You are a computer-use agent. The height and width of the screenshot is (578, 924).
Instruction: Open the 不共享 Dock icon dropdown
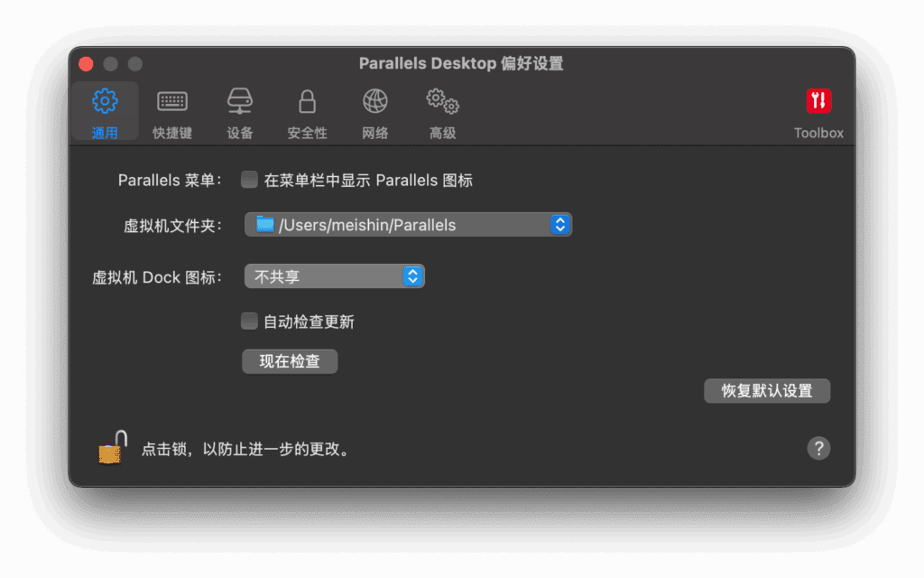tap(413, 276)
